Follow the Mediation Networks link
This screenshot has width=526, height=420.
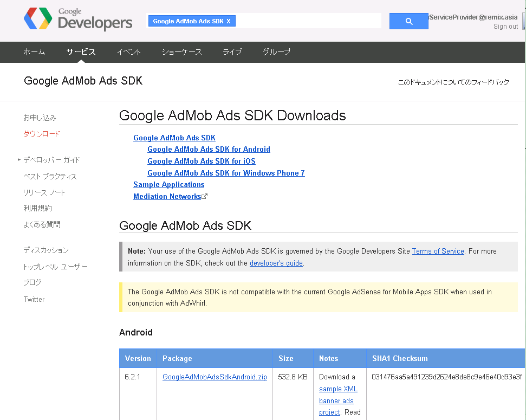(x=167, y=196)
